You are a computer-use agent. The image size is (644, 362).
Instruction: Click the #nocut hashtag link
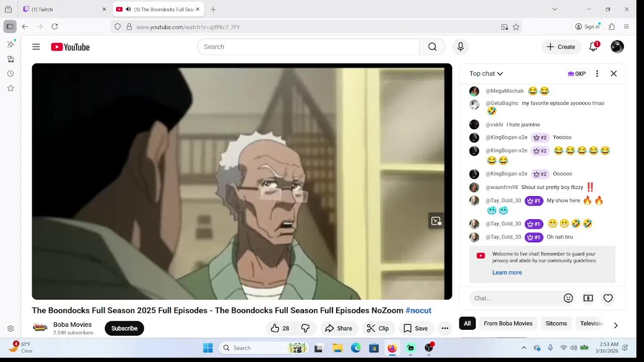coord(419,310)
